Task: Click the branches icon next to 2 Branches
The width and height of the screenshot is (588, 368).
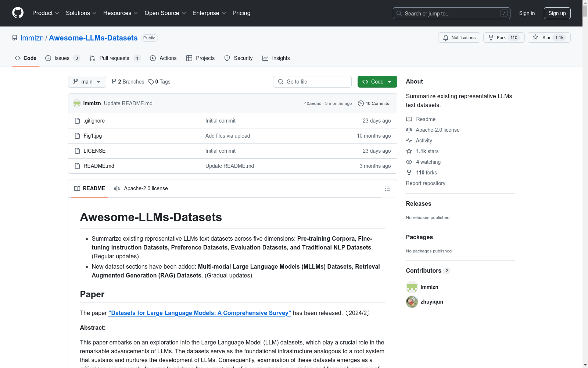Action: [x=114, y=82]
